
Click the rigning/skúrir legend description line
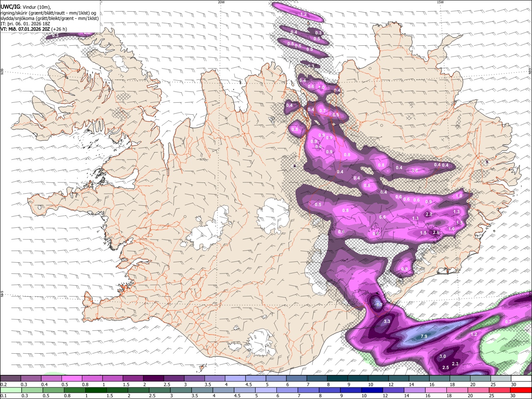pos(48,12)
